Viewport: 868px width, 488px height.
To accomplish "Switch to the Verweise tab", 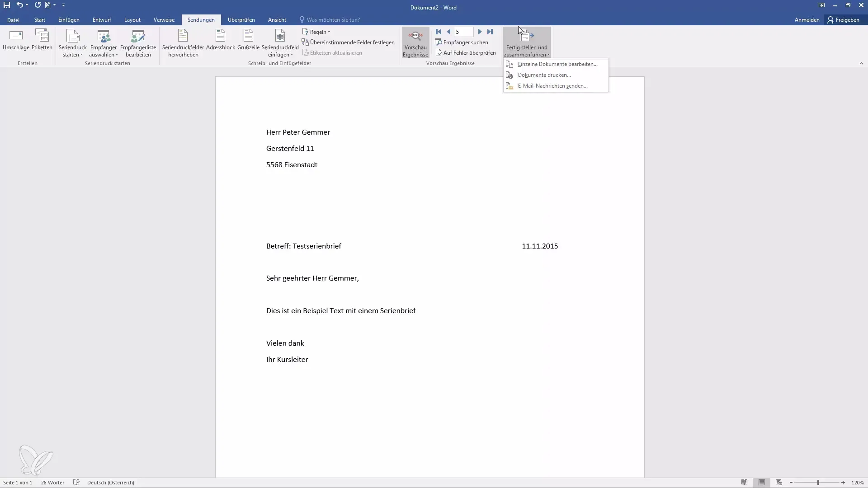I will pyautogui.click(x=164, y=20).
